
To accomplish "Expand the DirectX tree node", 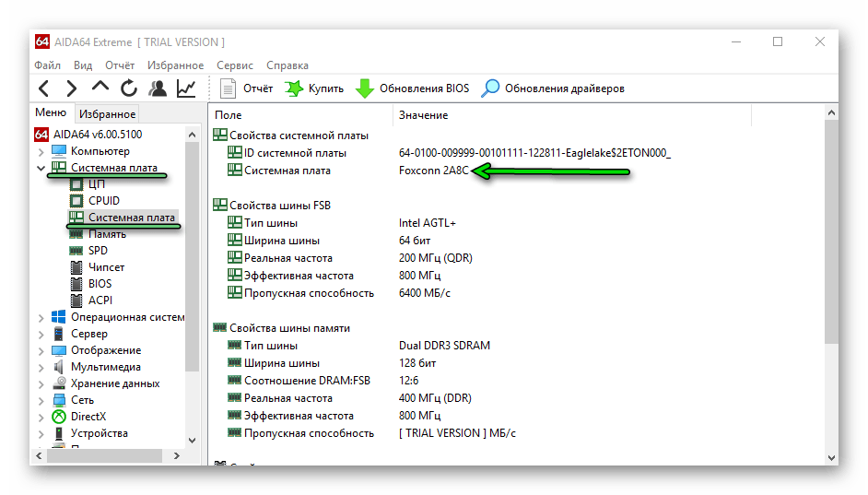I will pos(41,418).
